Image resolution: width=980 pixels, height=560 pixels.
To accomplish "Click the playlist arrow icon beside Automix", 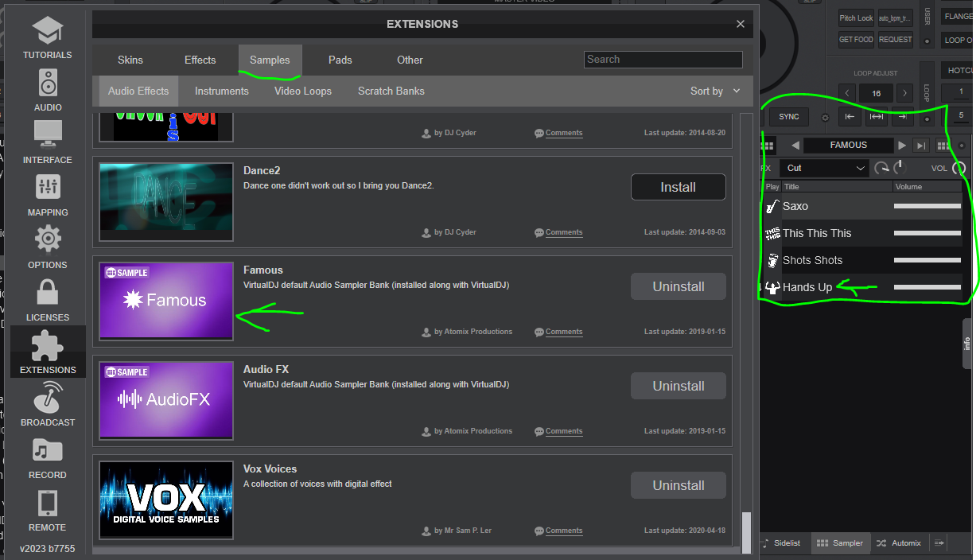I will pyautogui.click(x=939, y=543).
